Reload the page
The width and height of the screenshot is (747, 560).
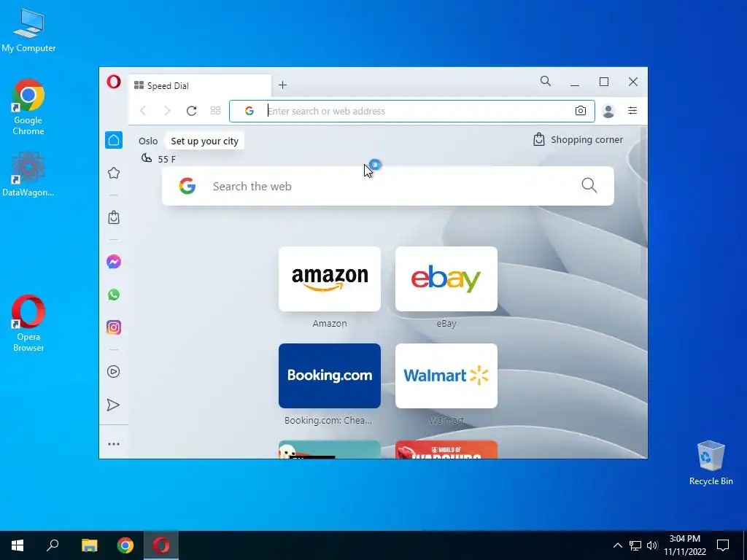(x=192, y=111)
